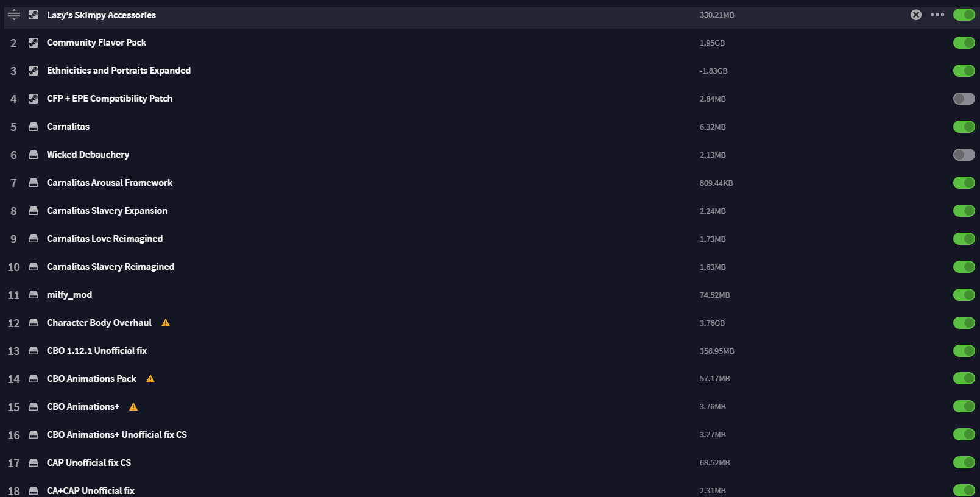Click the local drive icon next to Carnalitas Slavery Reimagined

click(33, 267)
